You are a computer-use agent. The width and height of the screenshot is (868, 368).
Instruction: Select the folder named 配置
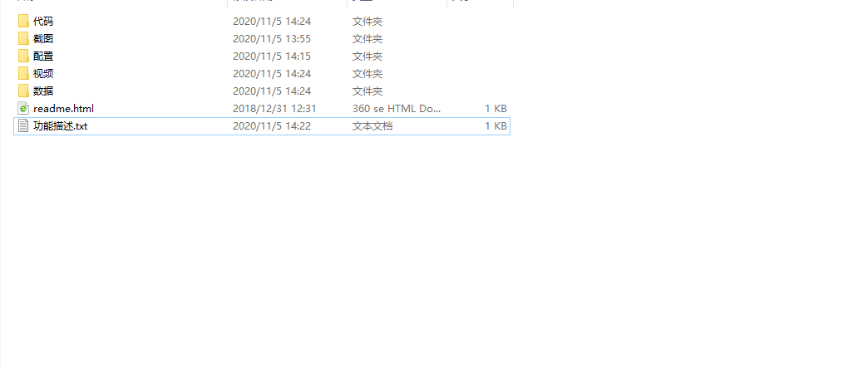tap(43, 56)
